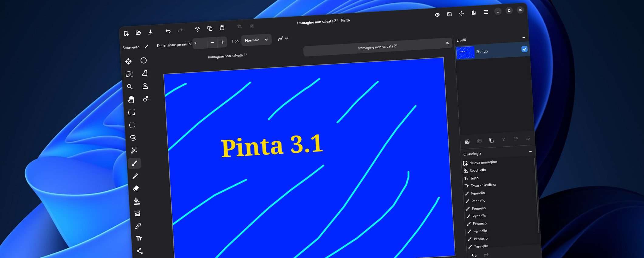The image size is (644, 258).
Task: Collapse the Livelli panel
Action: 524,37
